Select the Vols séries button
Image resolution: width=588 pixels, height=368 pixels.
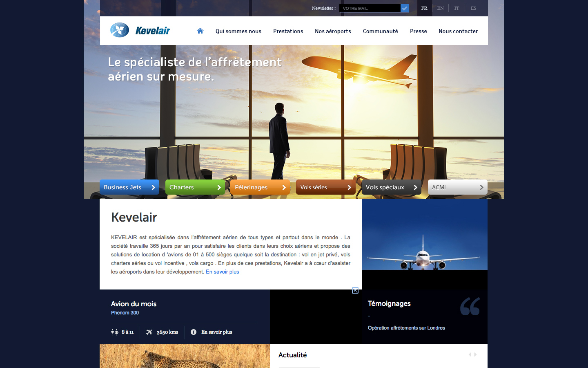pos(325,187)
